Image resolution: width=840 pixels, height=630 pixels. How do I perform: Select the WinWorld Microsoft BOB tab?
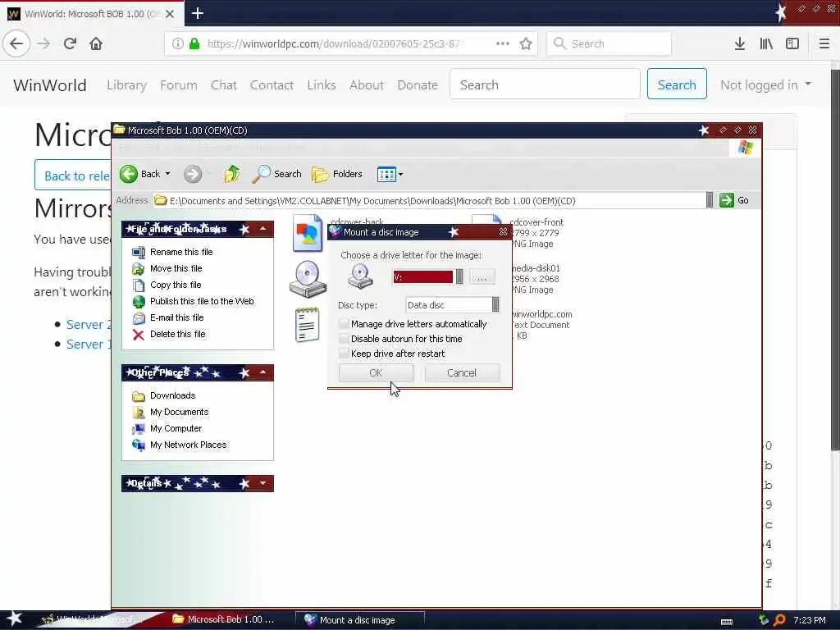(92, 13)
